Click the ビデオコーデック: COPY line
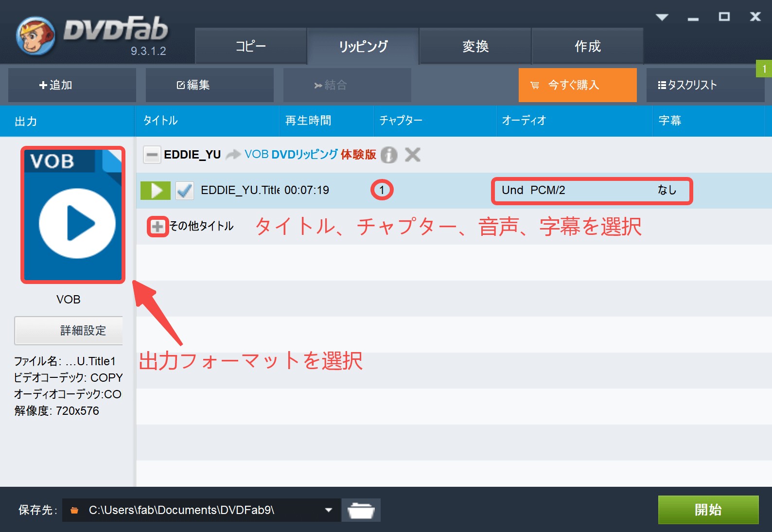This screenshot has width=772, height=532. click(68, 378)
